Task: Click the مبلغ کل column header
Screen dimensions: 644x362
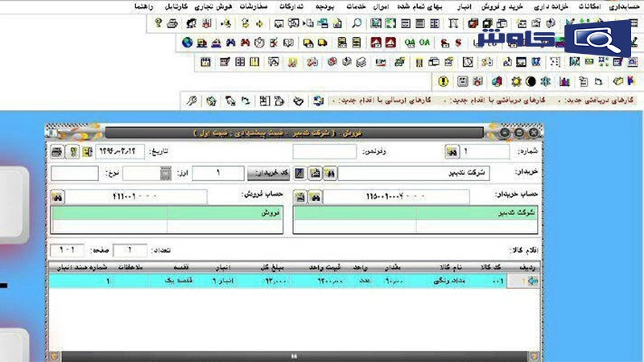Action: coord(272,267)
